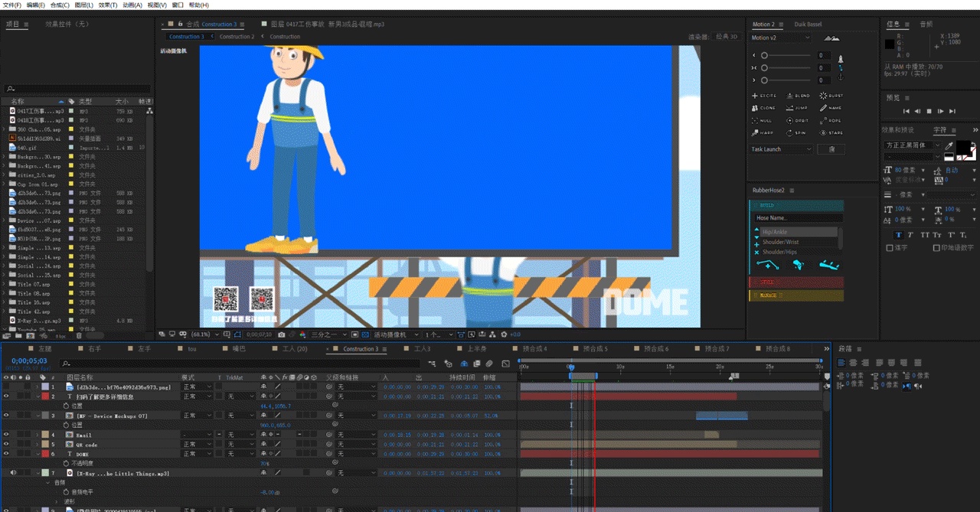The image size is (980, 512).
Task: Click the ROPE tool in Motion 2
Action: pyautogui.click(x=831, y=120)
